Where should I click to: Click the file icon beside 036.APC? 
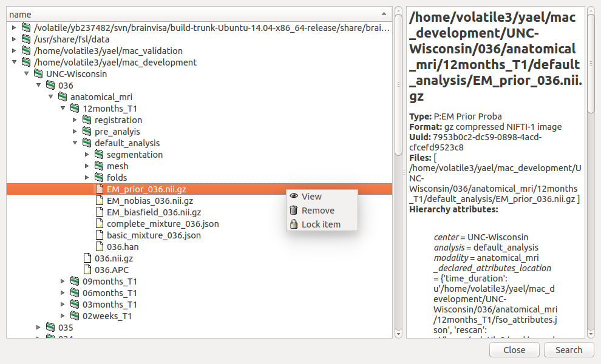(x=87, y=270)
